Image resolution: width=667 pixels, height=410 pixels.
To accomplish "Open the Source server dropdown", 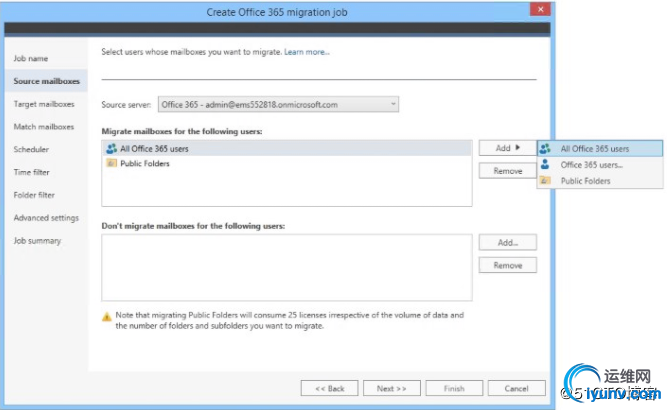I will click(278, 105).
